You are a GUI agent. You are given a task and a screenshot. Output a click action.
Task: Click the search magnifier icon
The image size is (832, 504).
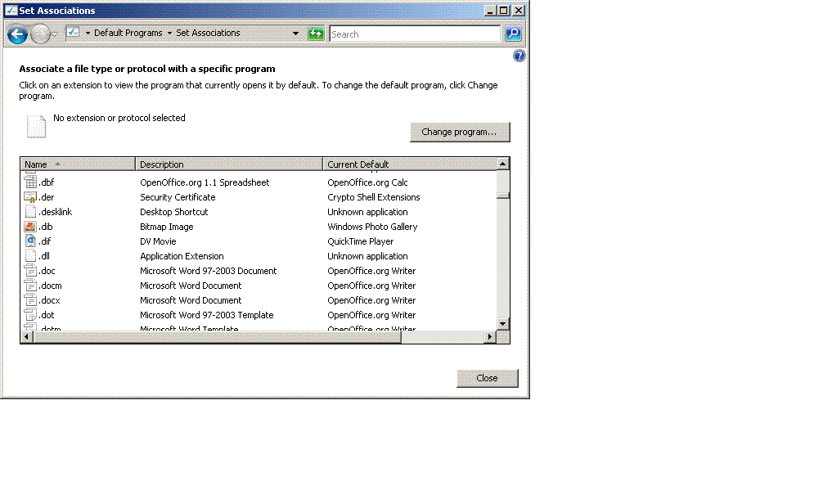coord(513,34)
